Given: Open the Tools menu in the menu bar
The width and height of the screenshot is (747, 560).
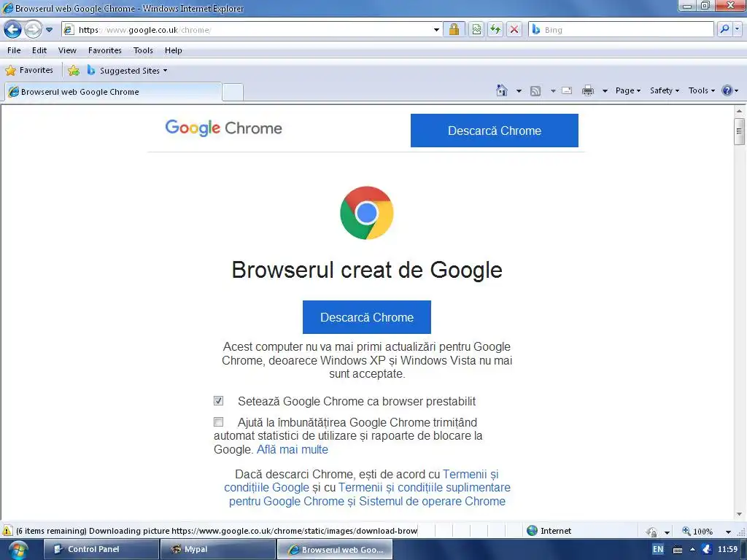Looking at the screenshot, I should click(143, 50).
